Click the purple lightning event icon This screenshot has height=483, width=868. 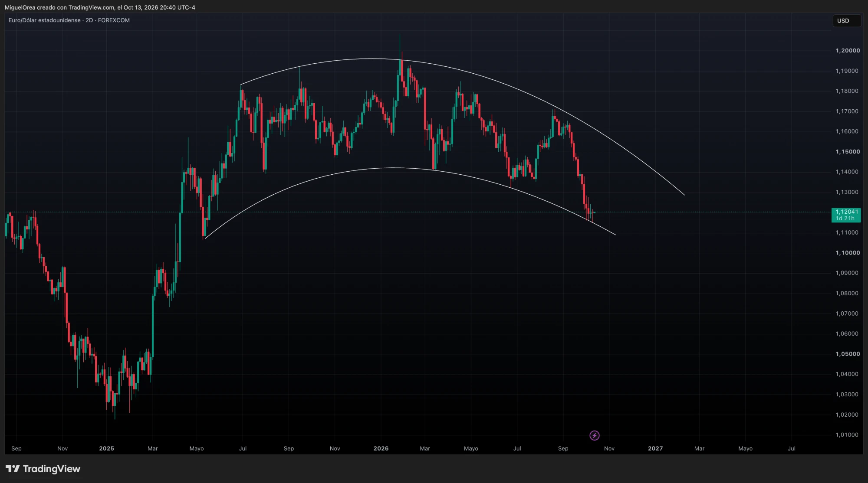[595, 435]
